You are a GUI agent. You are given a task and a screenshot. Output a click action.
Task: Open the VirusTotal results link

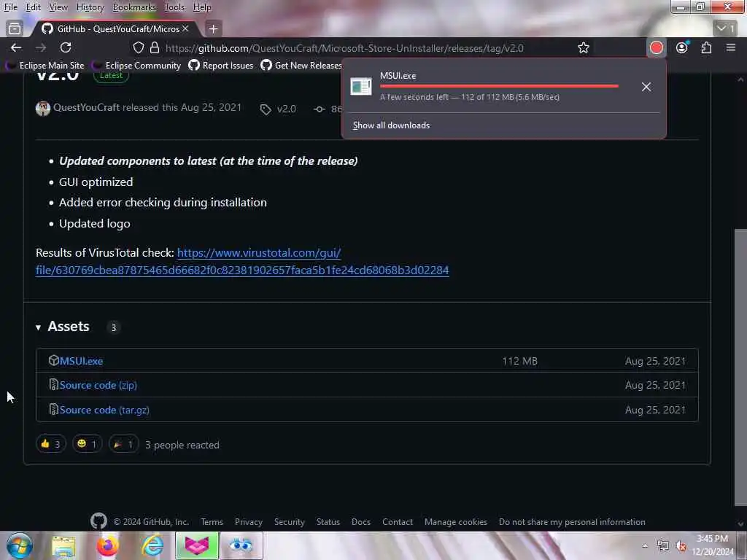coord(242,262)
